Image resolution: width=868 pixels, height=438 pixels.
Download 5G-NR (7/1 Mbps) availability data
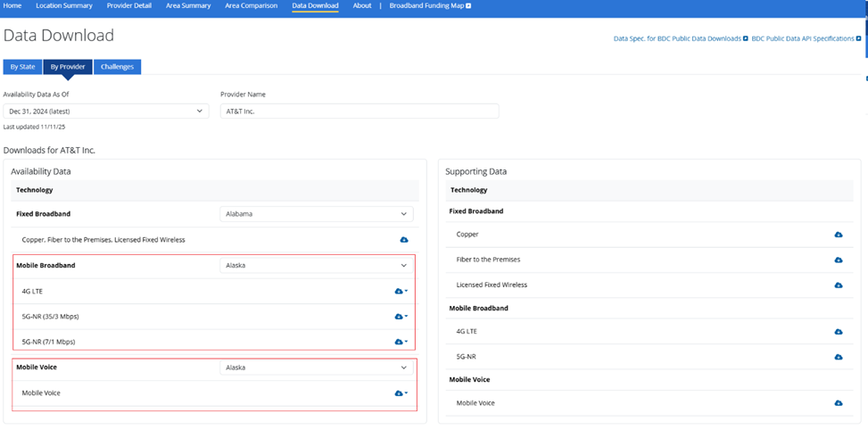click(401, 342)
